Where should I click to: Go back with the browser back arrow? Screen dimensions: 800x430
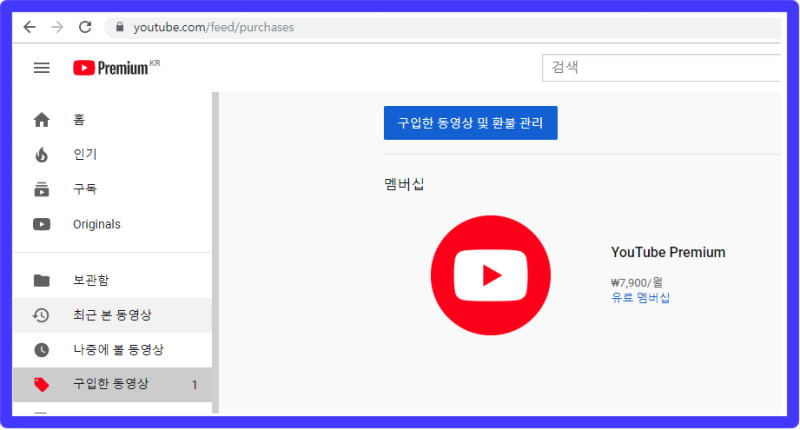(x=30, y=27)
